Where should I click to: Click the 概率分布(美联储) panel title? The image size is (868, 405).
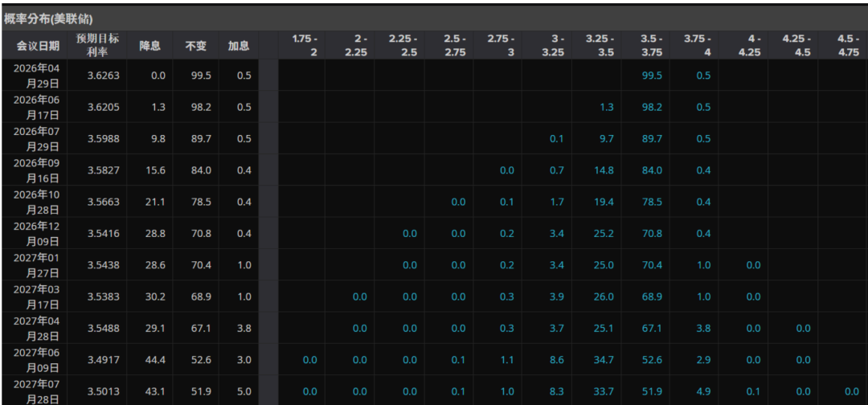coord(47,19)
